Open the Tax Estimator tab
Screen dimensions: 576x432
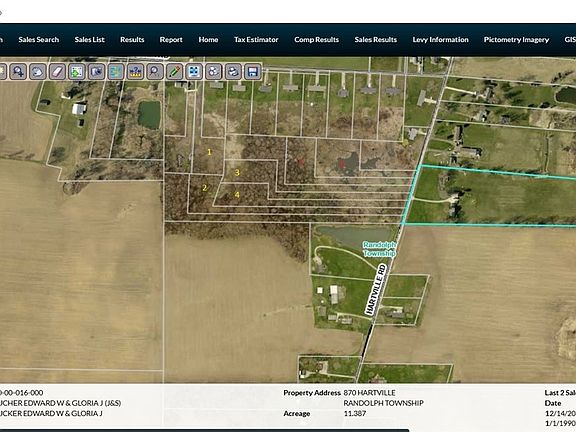(x=256, y=40)
